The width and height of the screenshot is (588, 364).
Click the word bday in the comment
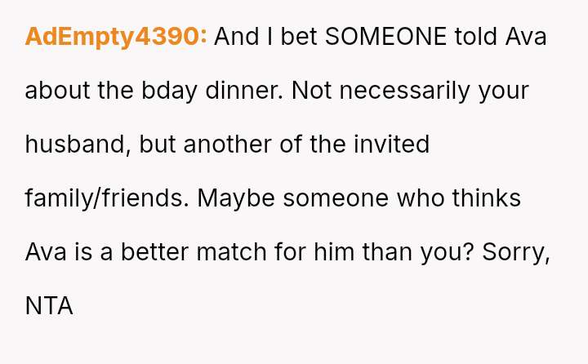185,91
